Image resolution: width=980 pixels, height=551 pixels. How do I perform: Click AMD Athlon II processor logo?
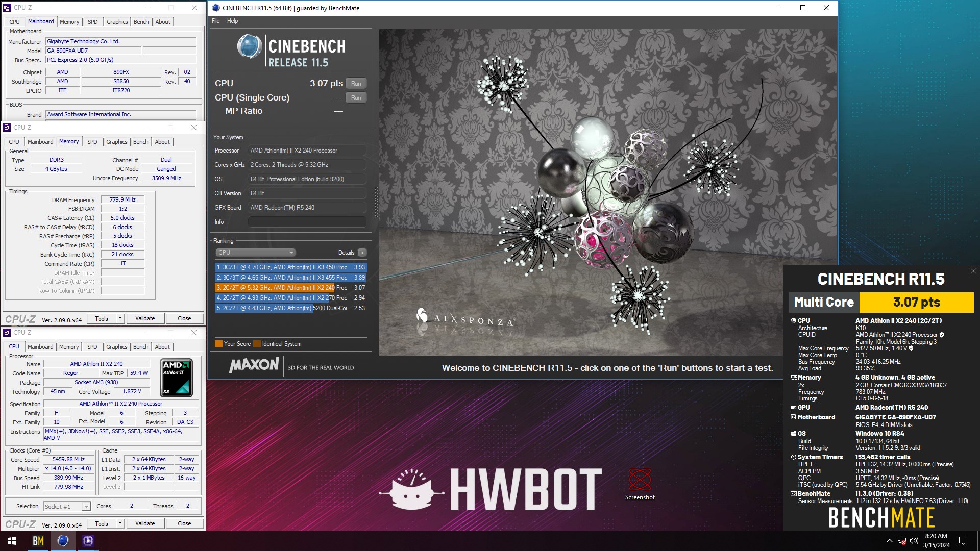(x=177, y=378)
